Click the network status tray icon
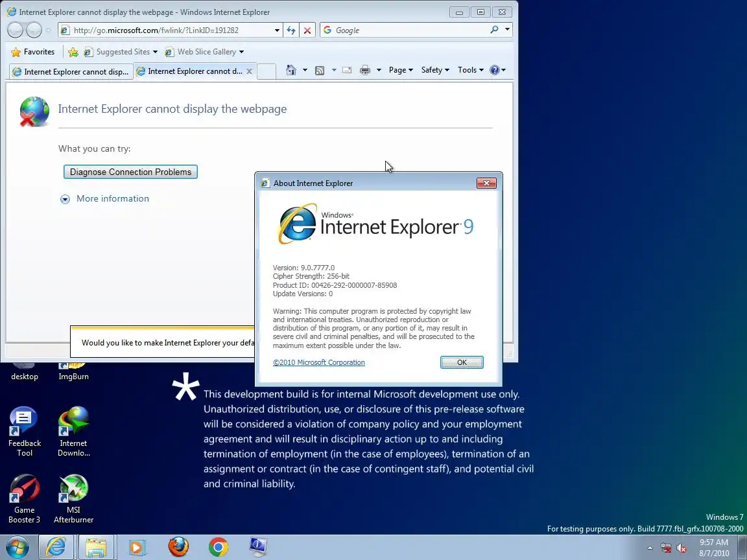The height and width of the screenshot is (560, 747). point(665,548)
